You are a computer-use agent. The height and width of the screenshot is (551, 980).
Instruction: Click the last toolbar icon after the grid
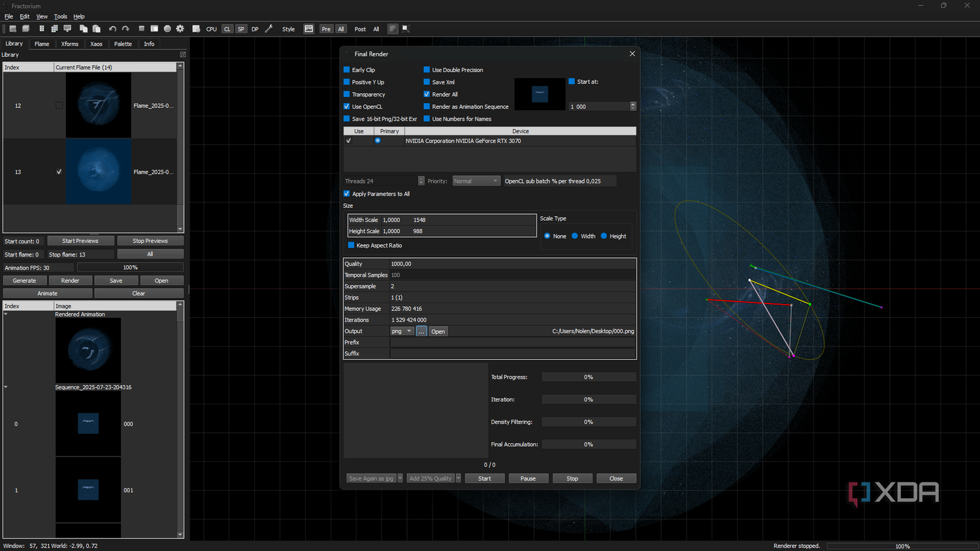pyautogui.click(x=406, y=29)
